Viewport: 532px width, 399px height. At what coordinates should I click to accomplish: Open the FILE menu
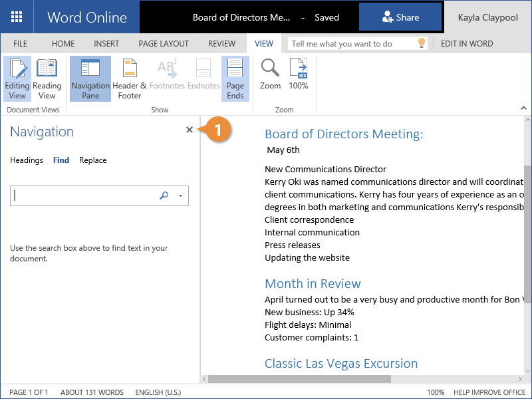(21, 44)
